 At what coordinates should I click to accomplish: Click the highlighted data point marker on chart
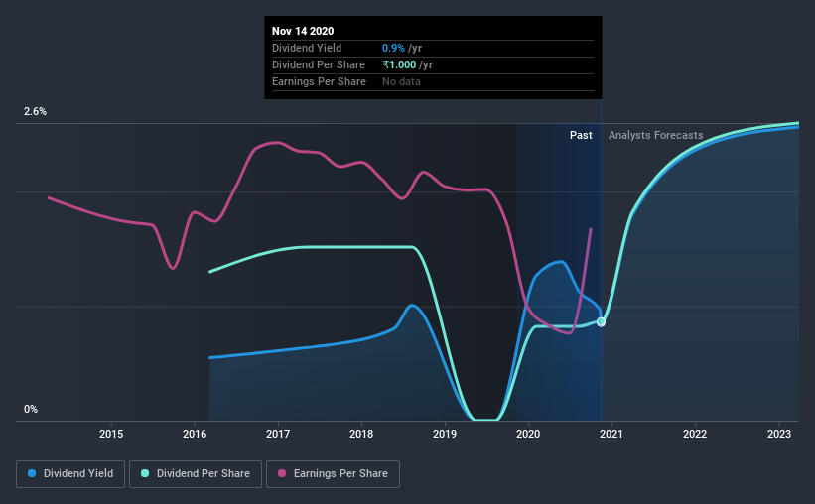click(x=601, y=322)
